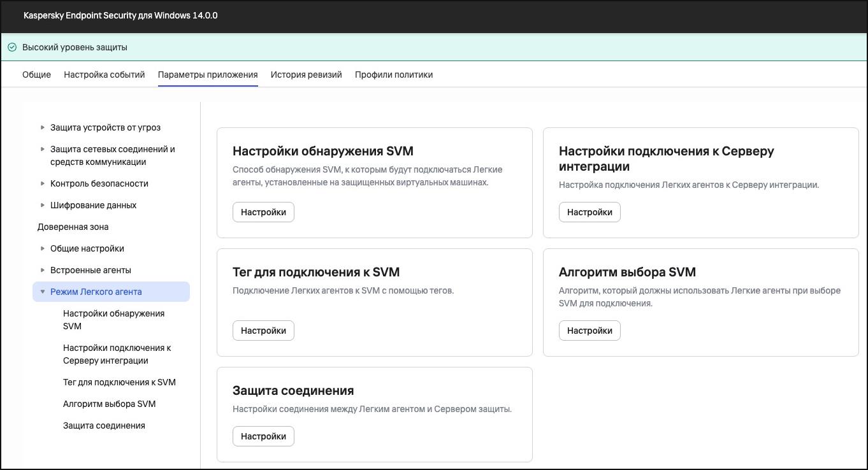This screenshot has width=868, height=470.
Task: Expand the Встроенные агенты arrow
Action: (x=43, y=270)
